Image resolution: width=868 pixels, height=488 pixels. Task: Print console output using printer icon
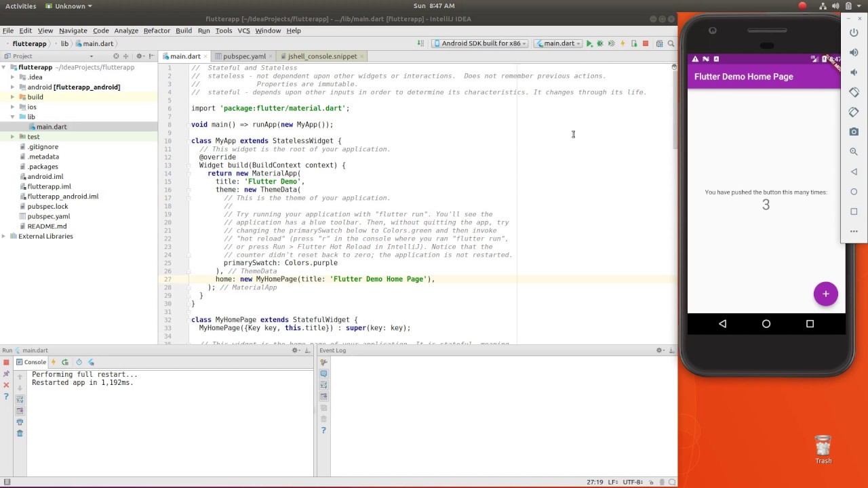click(20, 422)
